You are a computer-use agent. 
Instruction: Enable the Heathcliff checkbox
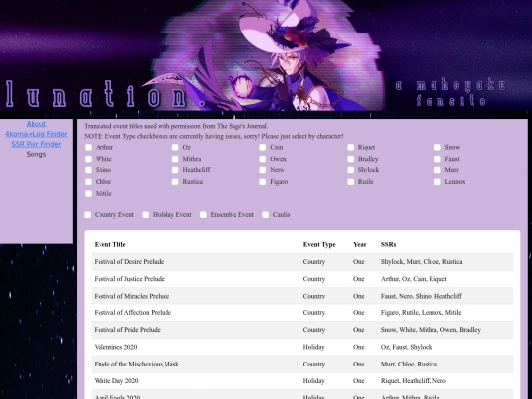(175, 170)
